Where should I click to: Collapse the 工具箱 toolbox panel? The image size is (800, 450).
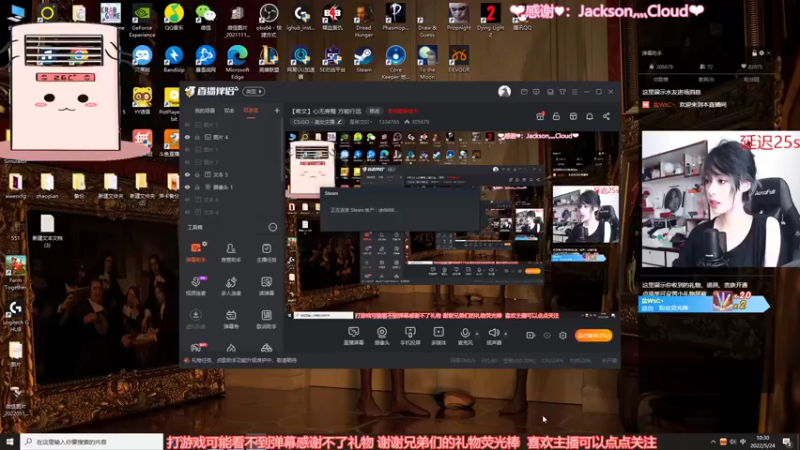(273, 227)
